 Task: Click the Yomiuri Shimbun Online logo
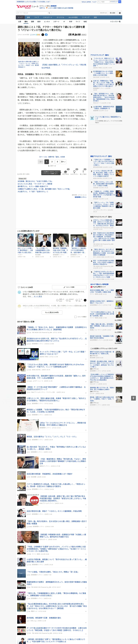[77, 35]
